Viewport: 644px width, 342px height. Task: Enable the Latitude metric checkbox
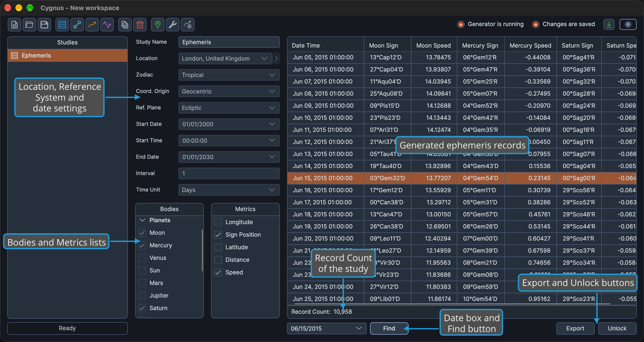point(218,247)
